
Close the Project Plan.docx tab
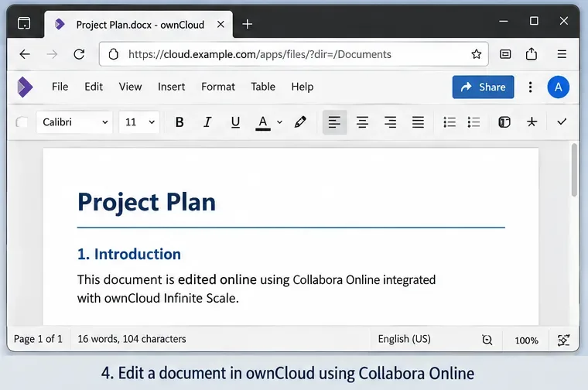pos(220,25)
